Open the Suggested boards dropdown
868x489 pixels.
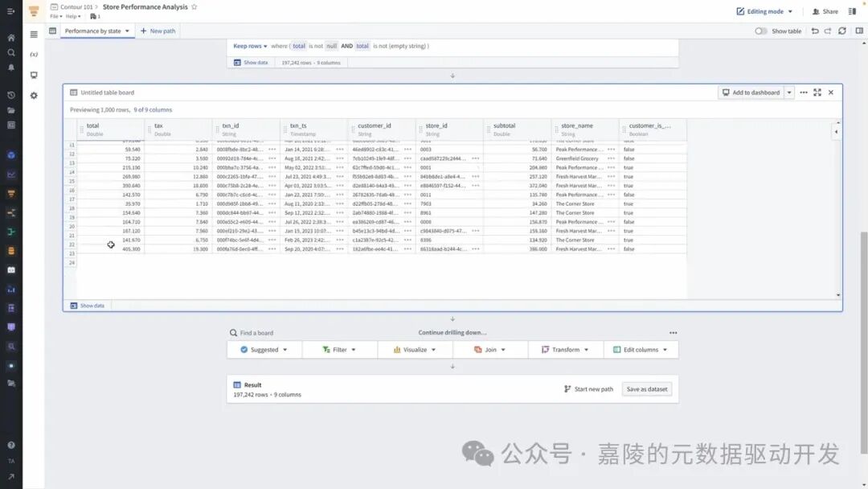coord(264,349)
